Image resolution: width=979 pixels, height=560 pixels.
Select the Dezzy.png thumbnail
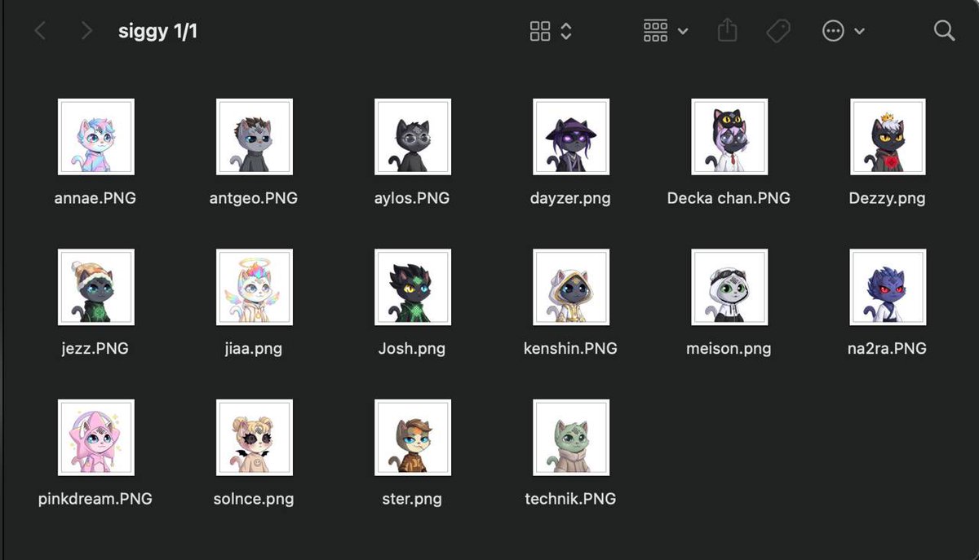(888, 137)
